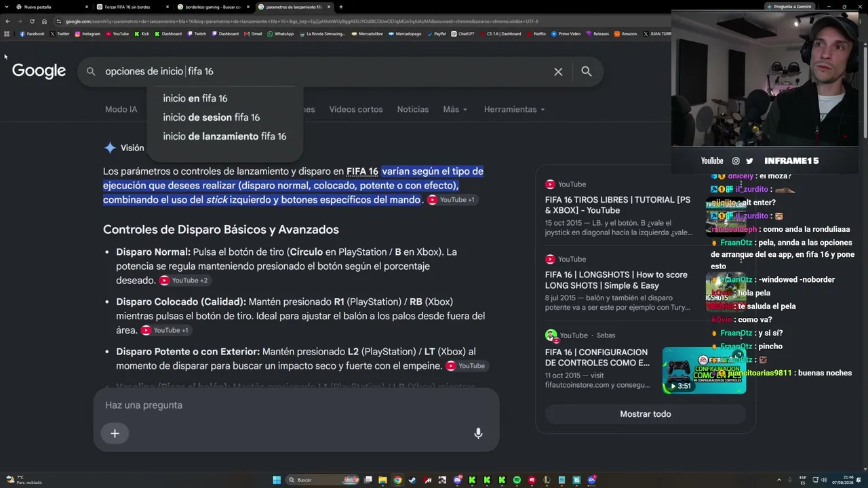Open the Kick bookmark
The image size is (868, 488).
pyautogui.click(x=142, y=34)
